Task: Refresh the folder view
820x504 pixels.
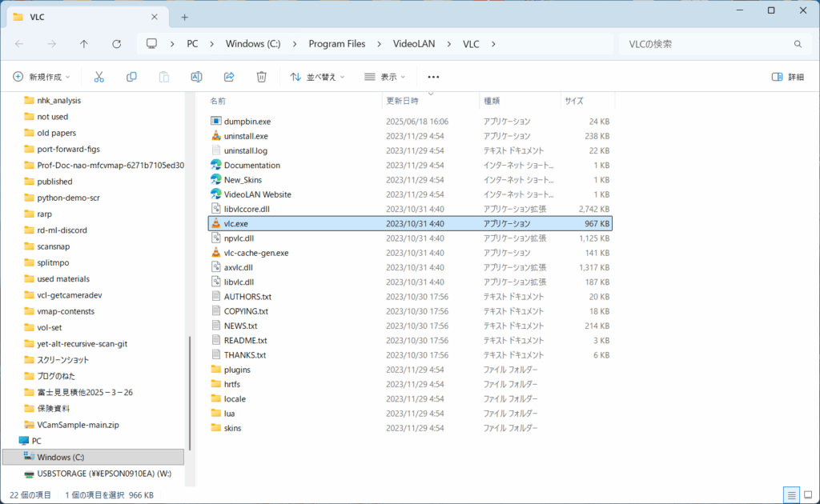Action: click(117, 44)
